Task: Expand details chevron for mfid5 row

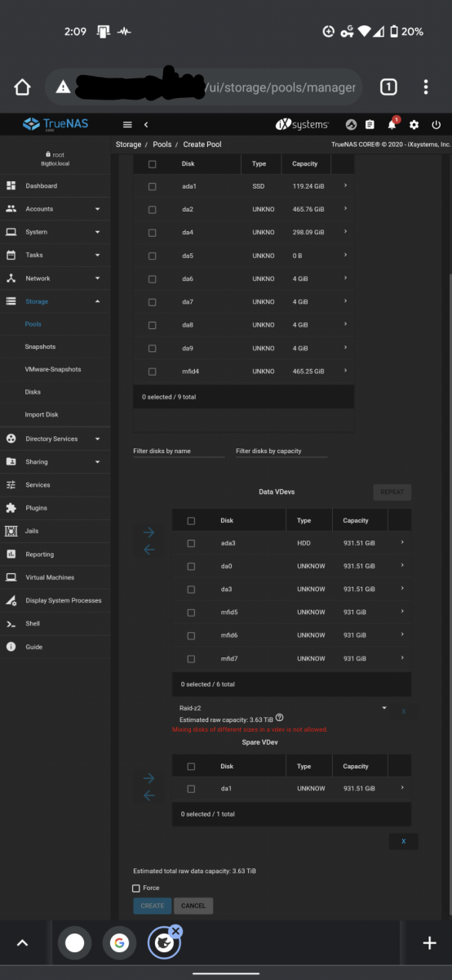Action: pos(401,612)
